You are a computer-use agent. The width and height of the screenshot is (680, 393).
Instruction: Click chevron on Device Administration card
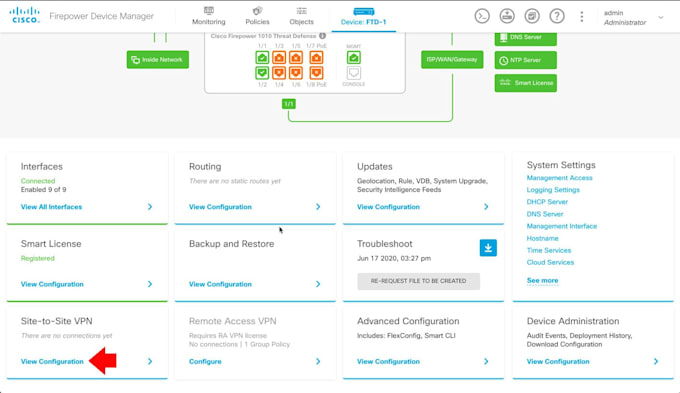(x=656, y=361)
